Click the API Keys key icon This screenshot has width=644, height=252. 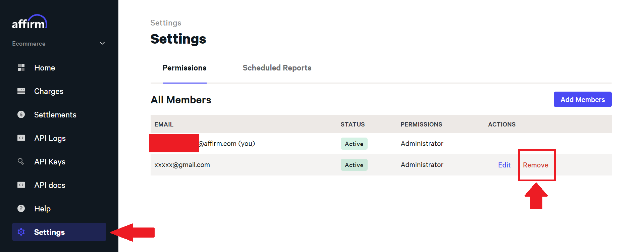21,161
